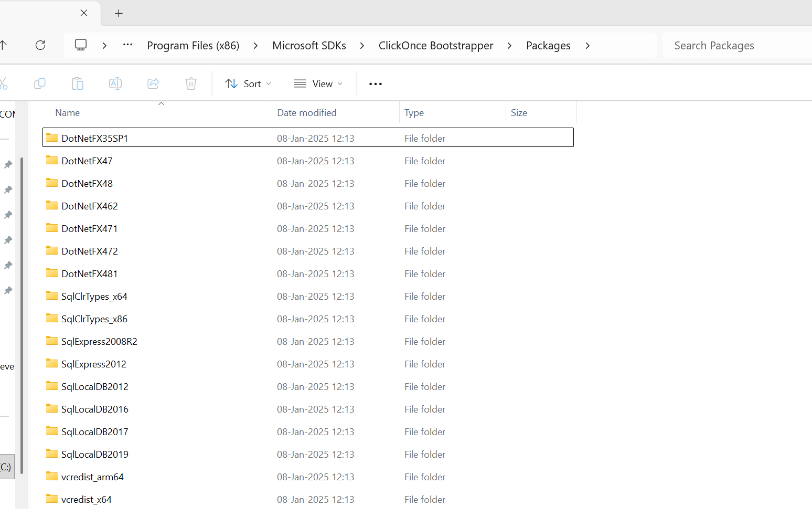Select the SqlClrTypes_x86 folder
The height and width of the screenshot is (527, 812).
pos(308,319)
